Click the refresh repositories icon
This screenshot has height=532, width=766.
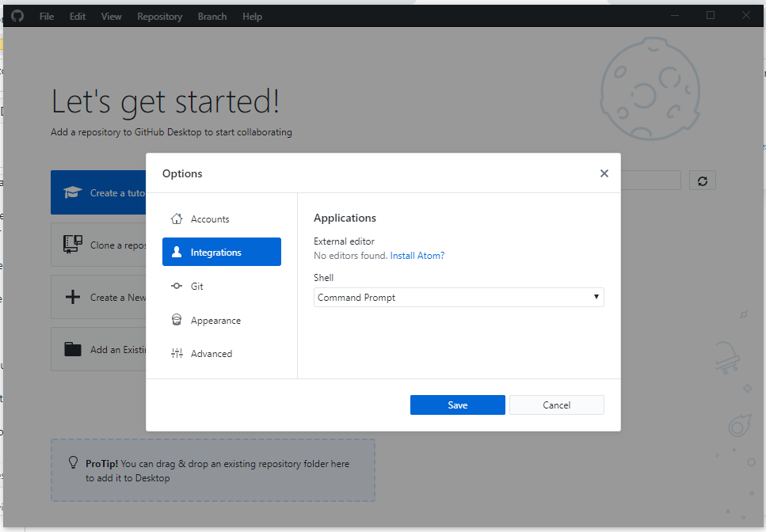coord(702,180)
